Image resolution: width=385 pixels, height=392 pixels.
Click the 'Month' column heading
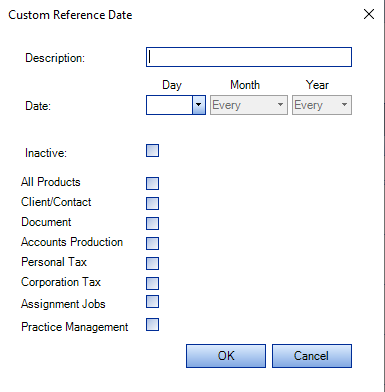coord(245,85)
